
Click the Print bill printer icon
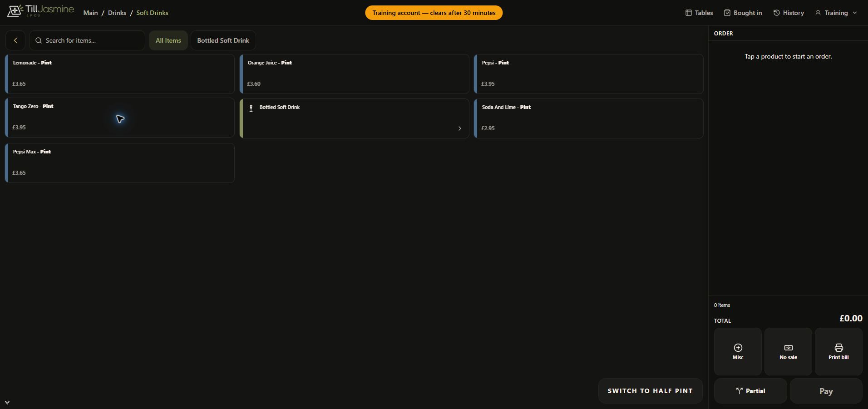click(x=838, y=348)
